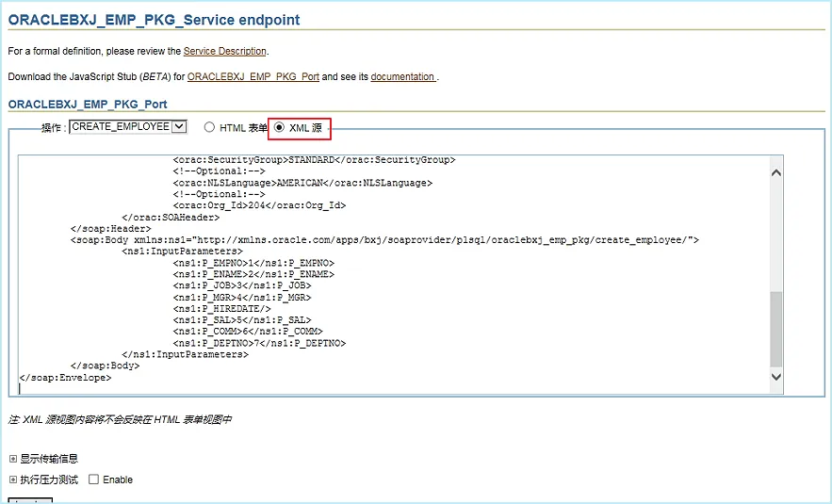832x504 pixels.
Task: Click the XML textarea scroll up arrow
Action: pyautogui.click(x=776, y=173)
